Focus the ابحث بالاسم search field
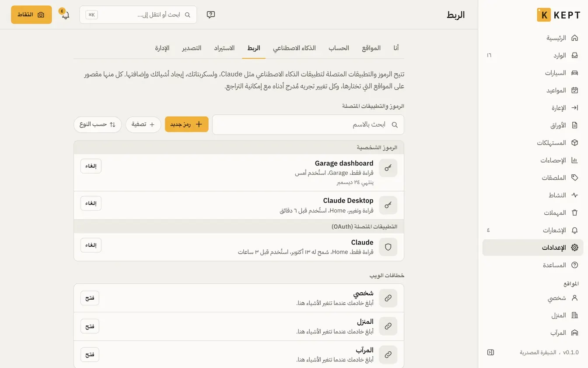The height and width of the screenshot is (368, 588). click(308, 124)
